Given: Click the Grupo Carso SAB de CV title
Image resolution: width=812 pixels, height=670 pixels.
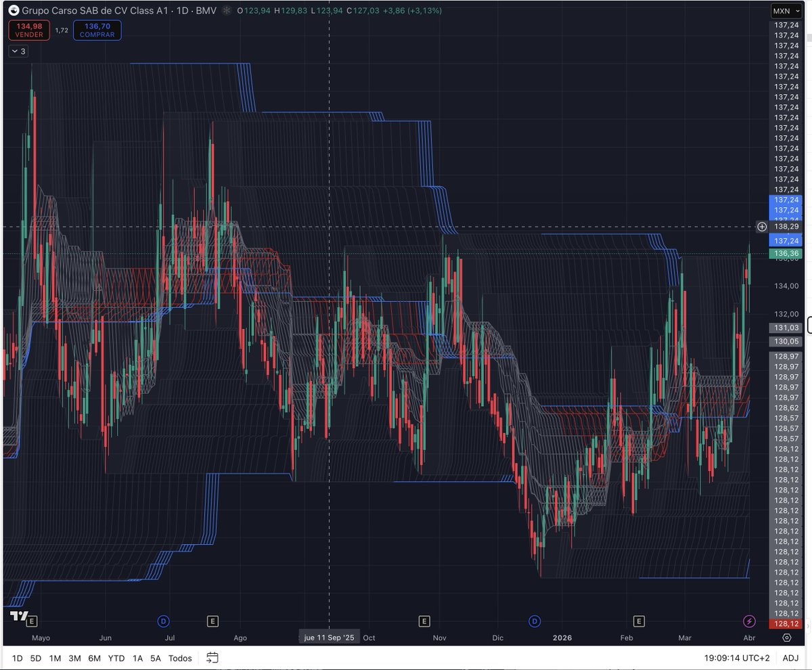Looking at the screenshot, I should pos(95,11).
